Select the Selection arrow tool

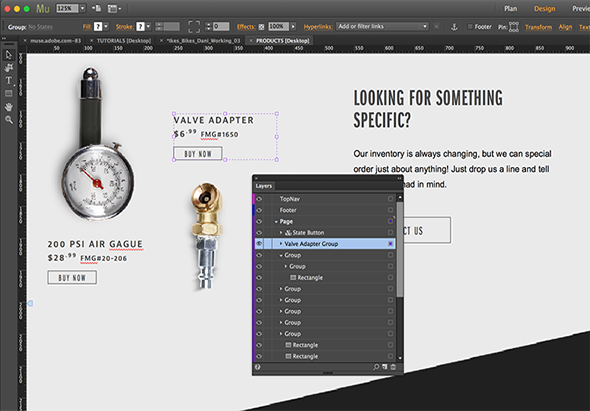pyautogui.click(x=9, y=55)
